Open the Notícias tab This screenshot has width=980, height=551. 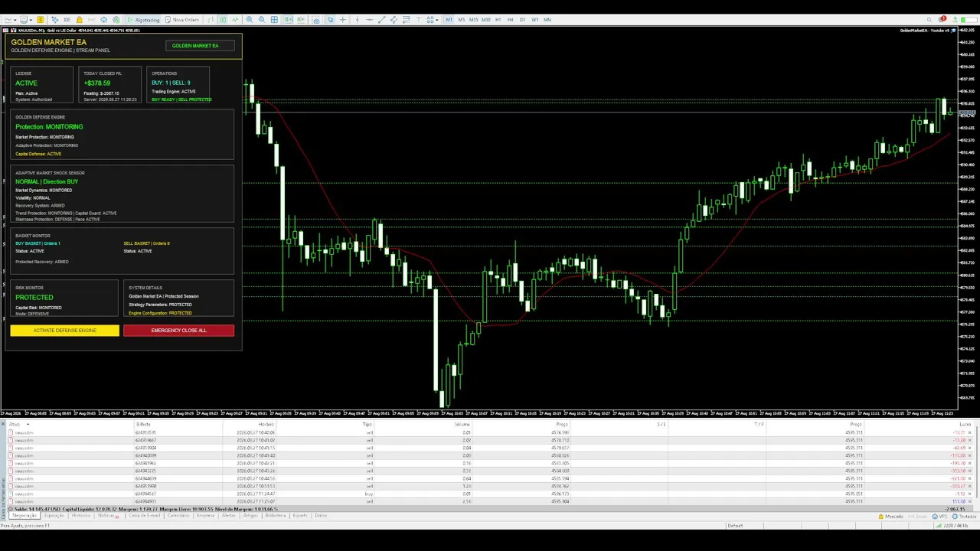click(106, 516)
